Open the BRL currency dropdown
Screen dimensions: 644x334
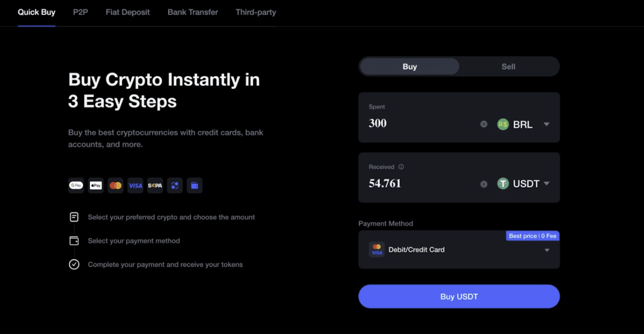(x=546, y=124)
